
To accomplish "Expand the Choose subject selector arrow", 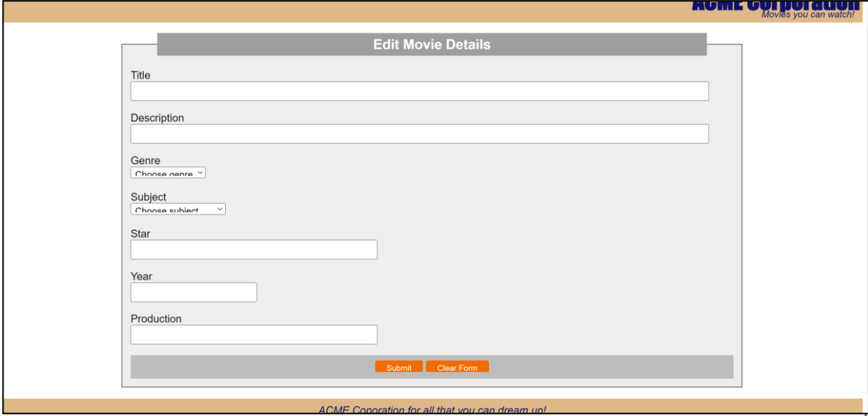I will (220, 208).
